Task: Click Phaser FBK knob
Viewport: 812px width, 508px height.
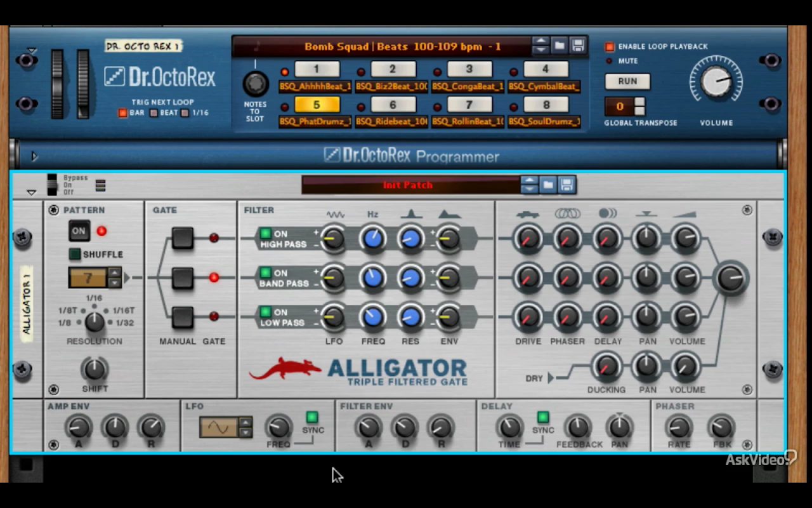Action: point(721,427)
